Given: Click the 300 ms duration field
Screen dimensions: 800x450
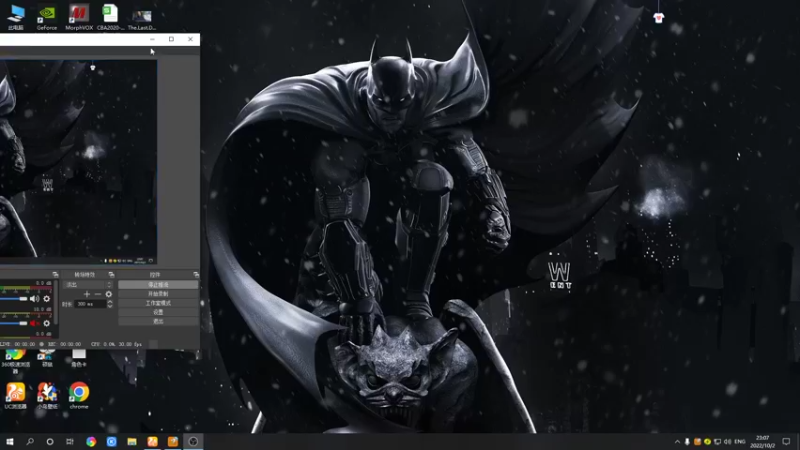Looking at the screenshot, I should pos(90,304).
